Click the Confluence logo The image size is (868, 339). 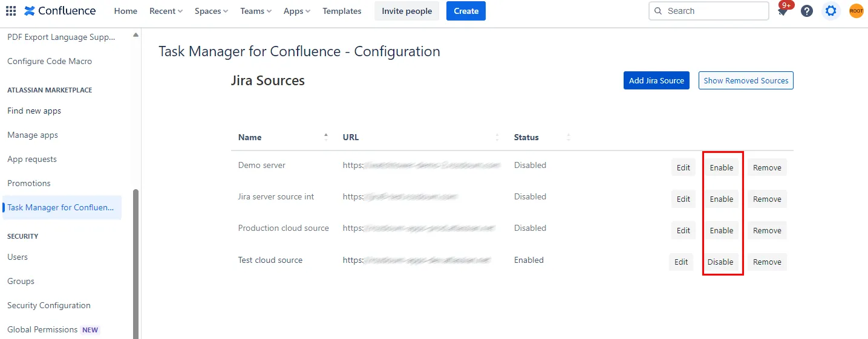click(x=60, y=11)
